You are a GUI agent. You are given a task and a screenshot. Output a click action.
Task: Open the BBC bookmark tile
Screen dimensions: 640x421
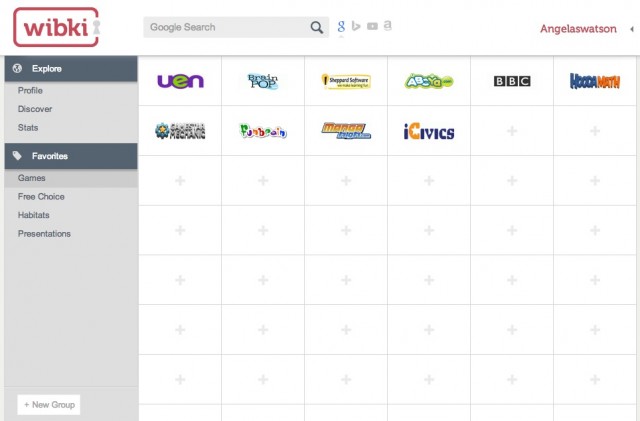click(512, 81)
